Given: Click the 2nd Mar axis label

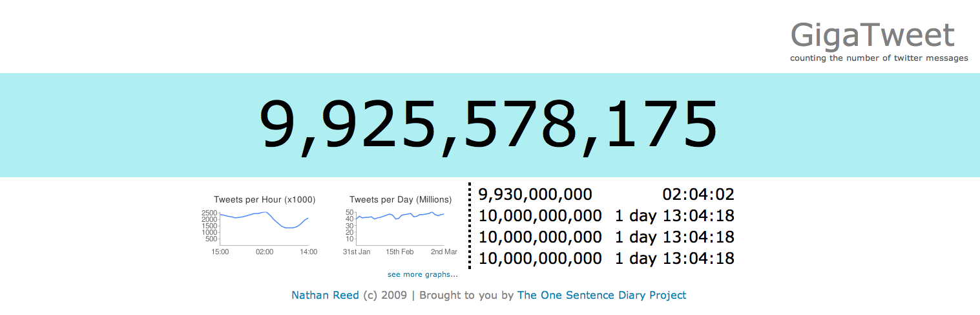Looking at the screenshot, I should pyautogui.click(x=444, y=252).
